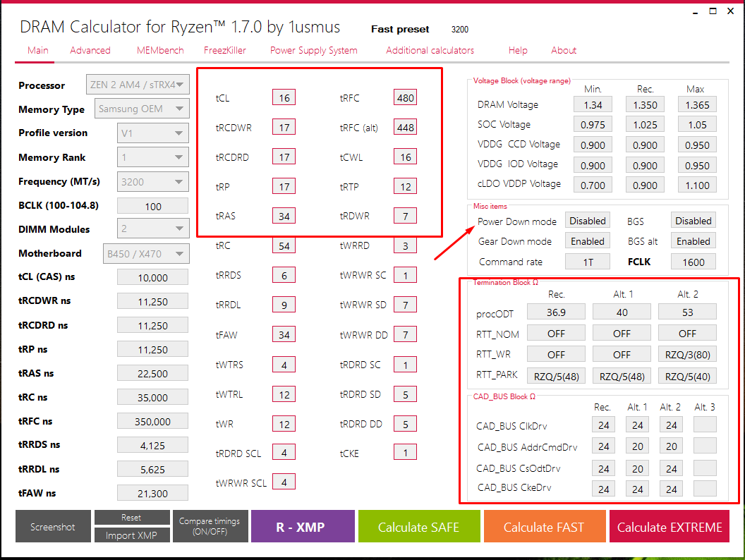Click the tRFC ns field 350,000

pos(152,421)
